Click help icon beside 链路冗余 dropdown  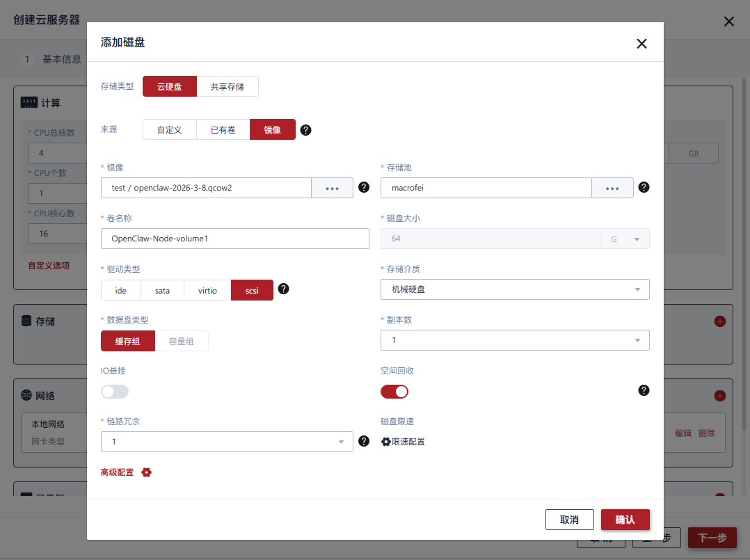[x=363, y=440]
